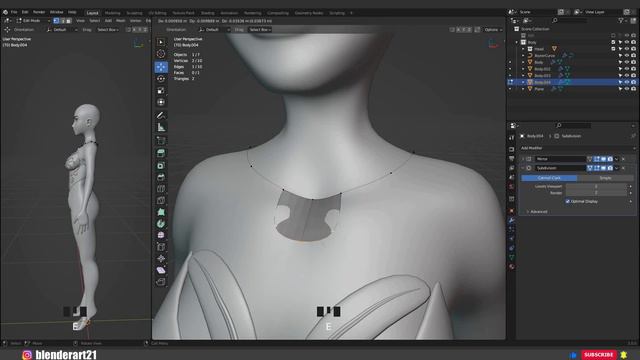Open Select Box drag dropdown in left viewport

[x=108, y=30]
